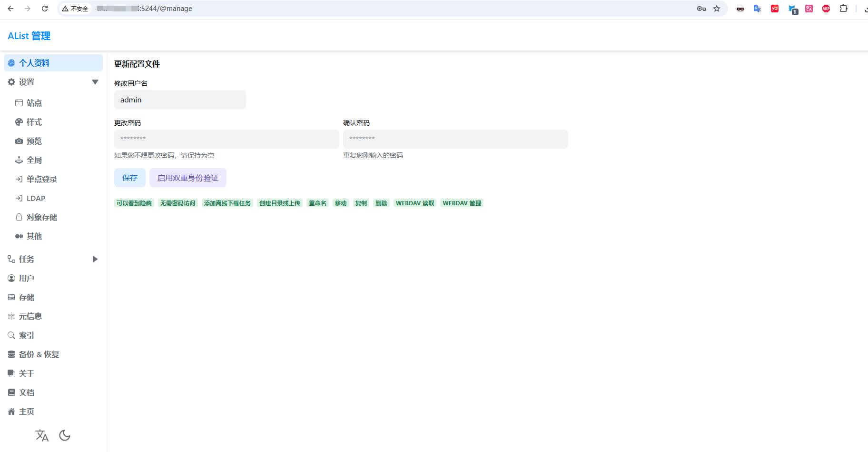This screenshot has width=868, height=452.
Task: Click 启用双重身份验证 button
Action: click(x=188, y=178)
